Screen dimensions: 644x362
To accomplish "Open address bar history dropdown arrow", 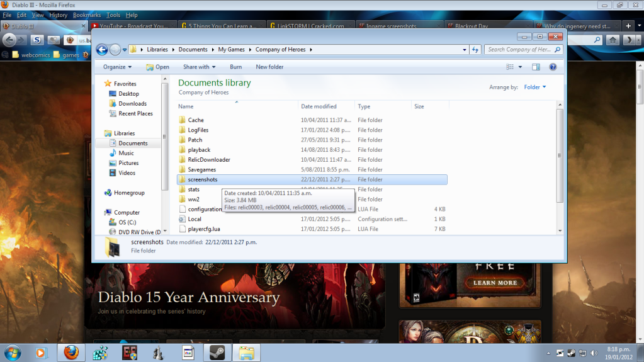I will click(465, 50).
